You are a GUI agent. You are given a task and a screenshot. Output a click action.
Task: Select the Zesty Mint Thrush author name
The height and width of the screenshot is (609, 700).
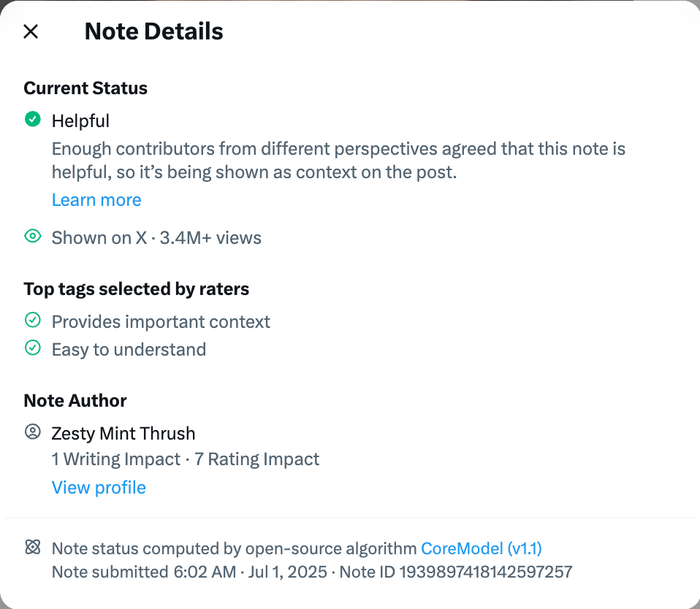pyautogui.click(x=123, y=433)
